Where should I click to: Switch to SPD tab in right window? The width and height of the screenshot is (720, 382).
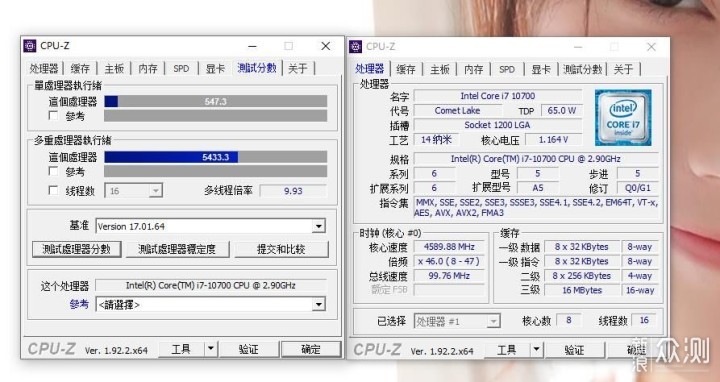click(x=507, y=69)
